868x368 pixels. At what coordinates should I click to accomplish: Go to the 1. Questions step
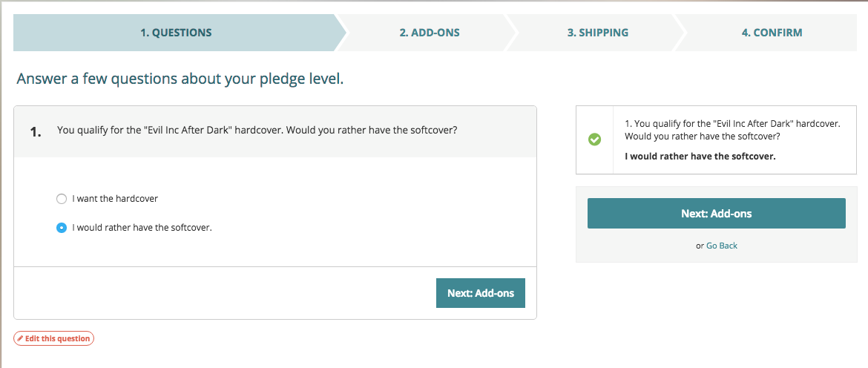(176, 33)
